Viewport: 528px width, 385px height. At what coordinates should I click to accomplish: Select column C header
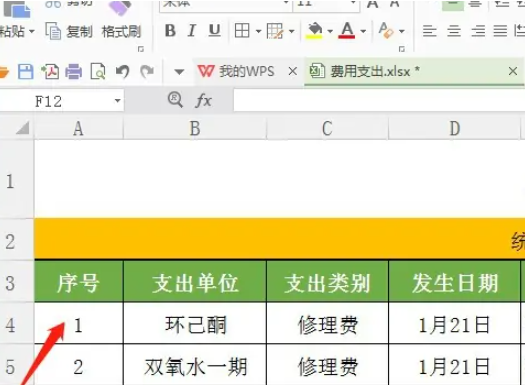[x=327, y=129]
